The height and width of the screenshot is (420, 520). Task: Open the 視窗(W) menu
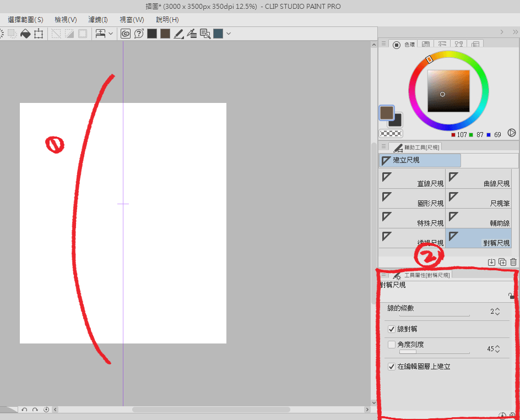132,19
